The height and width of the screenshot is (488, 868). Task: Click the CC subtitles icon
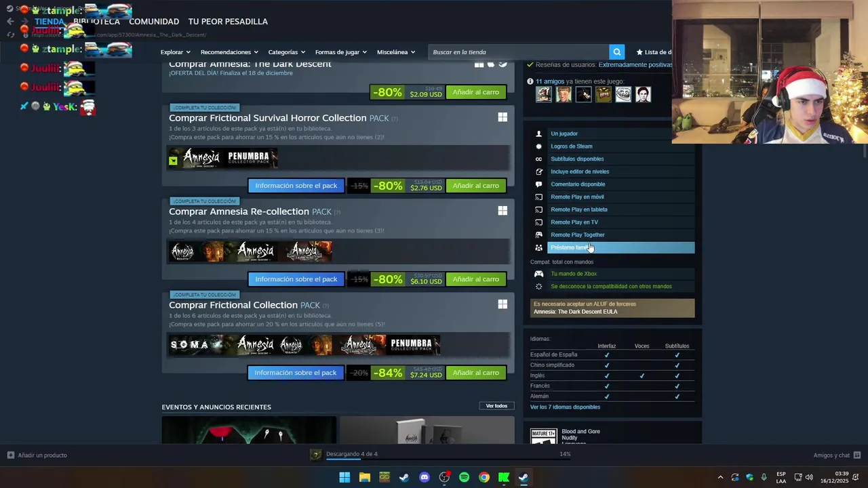click(539, 159)
